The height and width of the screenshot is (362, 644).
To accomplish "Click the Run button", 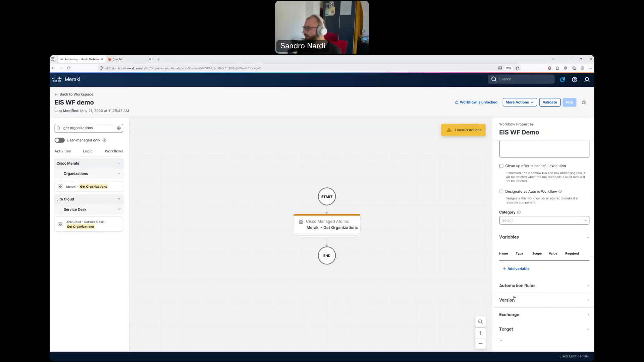I will click(570, 102).
